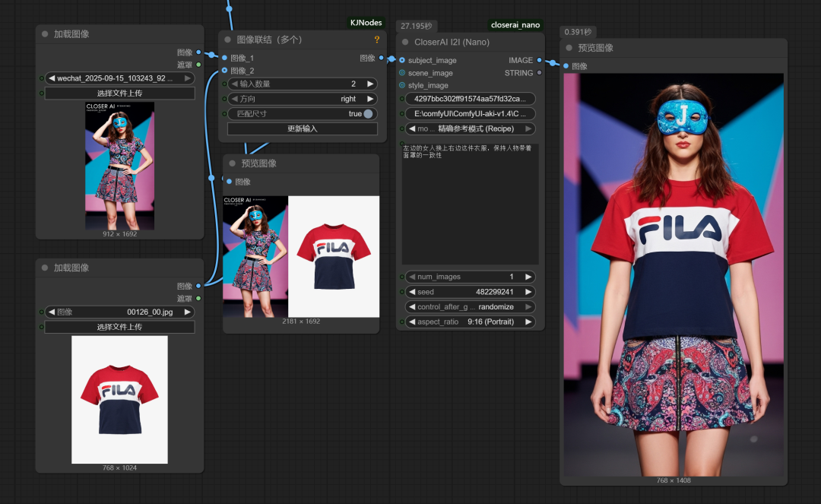Viewport: 821px width, 504px height.
Task: Click the 0.391秒 execution time label
Action: 578,32
